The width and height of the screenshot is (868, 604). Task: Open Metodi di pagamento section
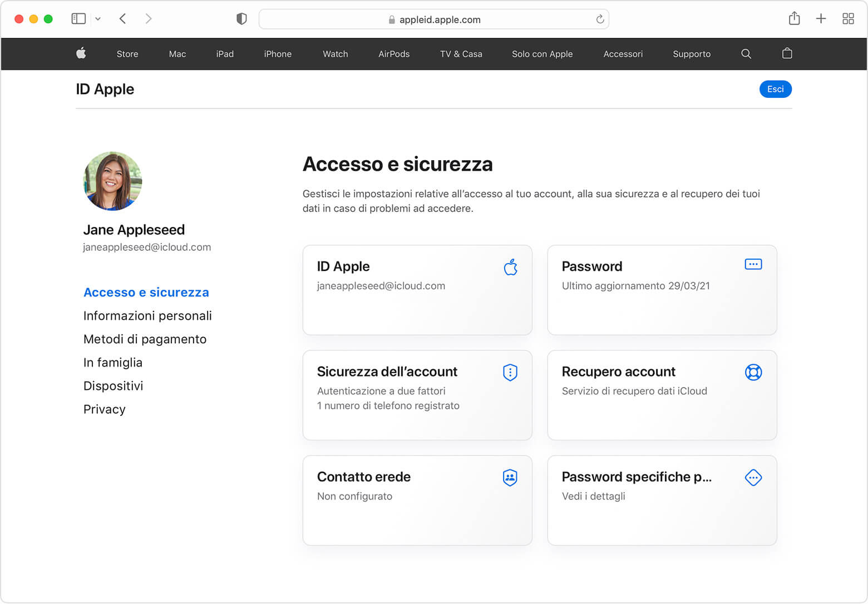coord(145,339)
